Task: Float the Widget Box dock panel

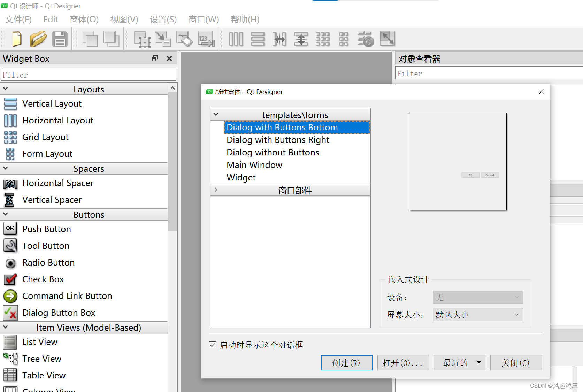Action: [x=155, y=59]
